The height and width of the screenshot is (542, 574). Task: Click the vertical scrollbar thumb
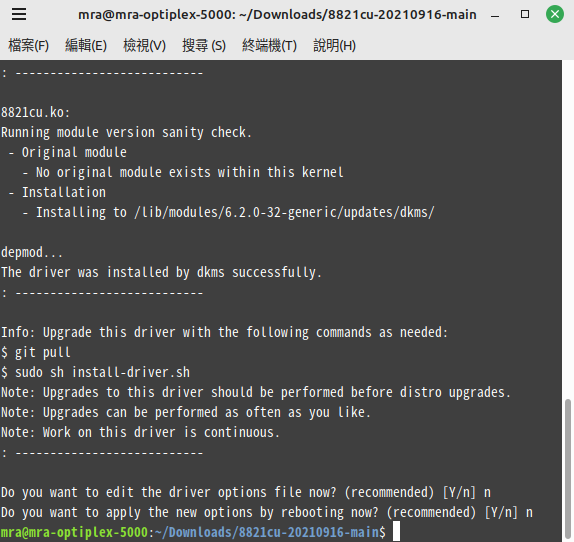(568, 470)
